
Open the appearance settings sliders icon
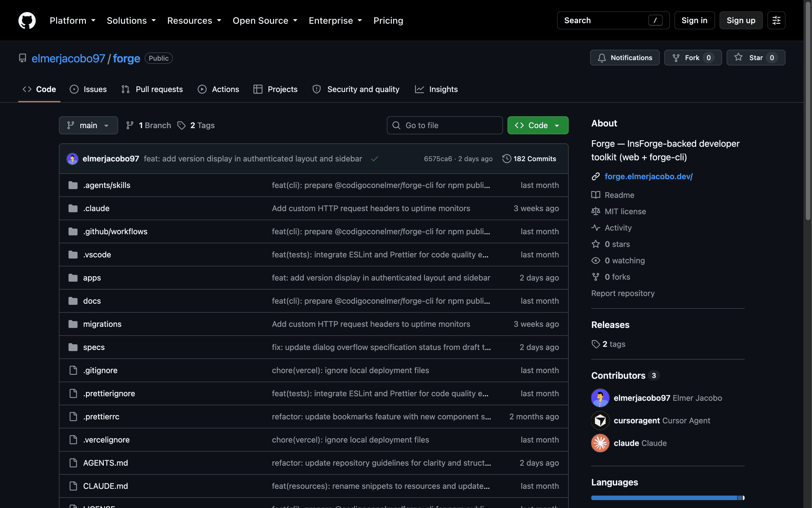coord(776,21)
